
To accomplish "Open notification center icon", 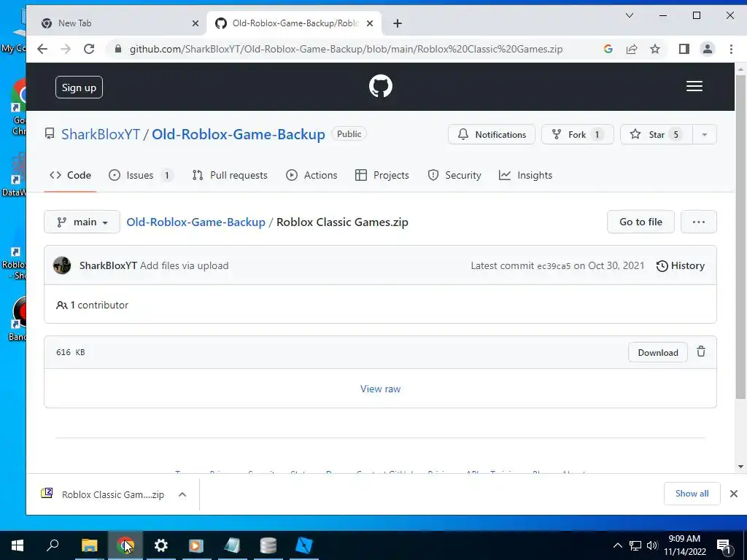I will coord(723,546).
